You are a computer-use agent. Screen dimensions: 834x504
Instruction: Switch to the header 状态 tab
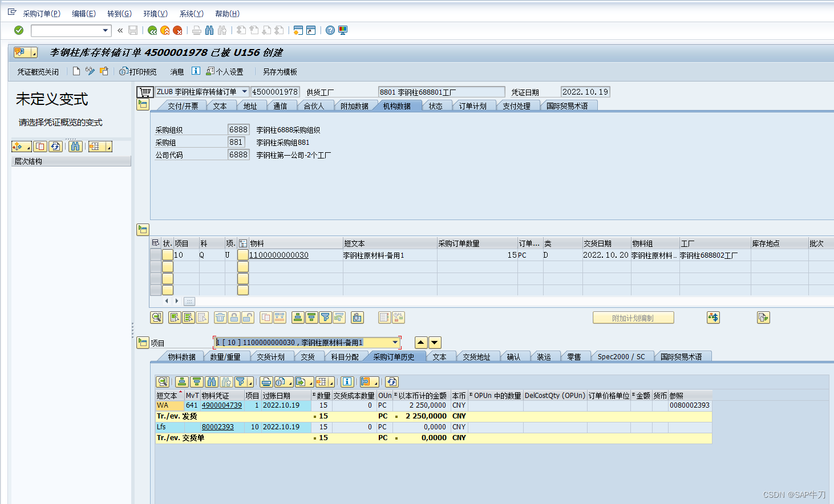(x=435, y=106)
